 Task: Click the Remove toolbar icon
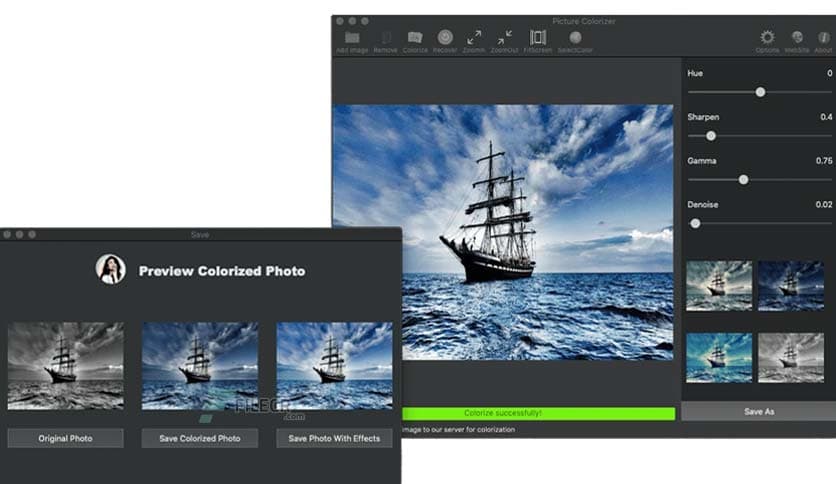385,37
